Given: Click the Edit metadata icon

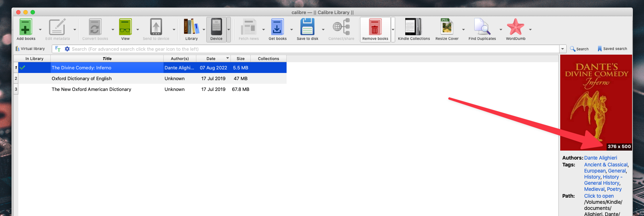Looking at the screenshot, I should [x=57, y=27].
